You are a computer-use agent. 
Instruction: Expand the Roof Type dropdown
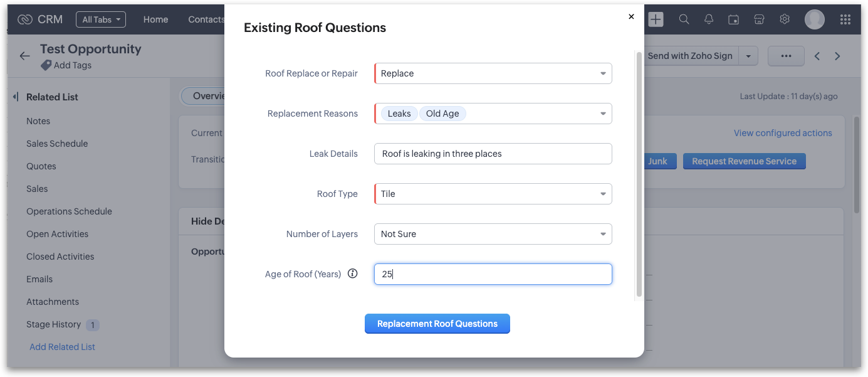point(493,194)
